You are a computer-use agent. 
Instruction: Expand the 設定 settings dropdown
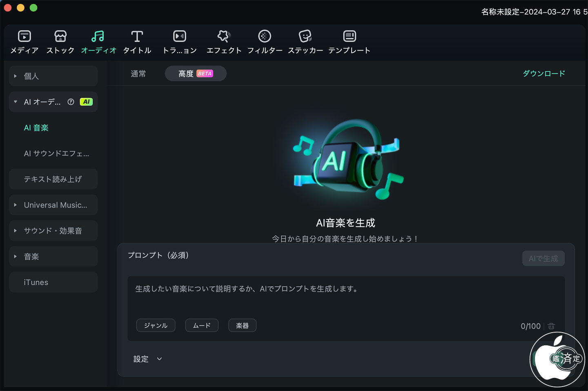coord(148,359)
